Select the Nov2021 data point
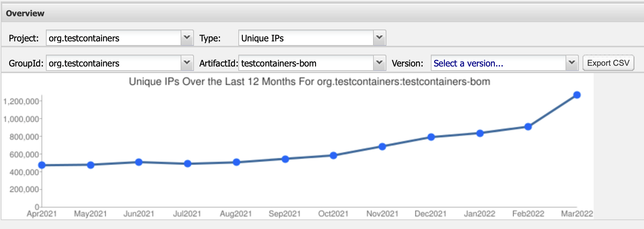 (x=382, y=147)
